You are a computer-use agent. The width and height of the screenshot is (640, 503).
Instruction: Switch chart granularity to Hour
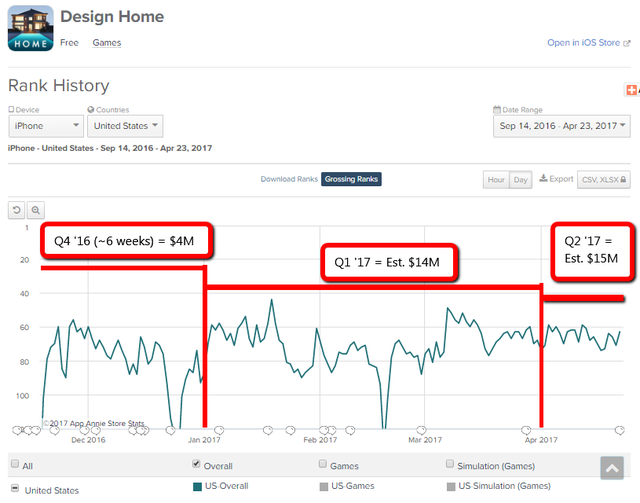(x=496, y=180)
